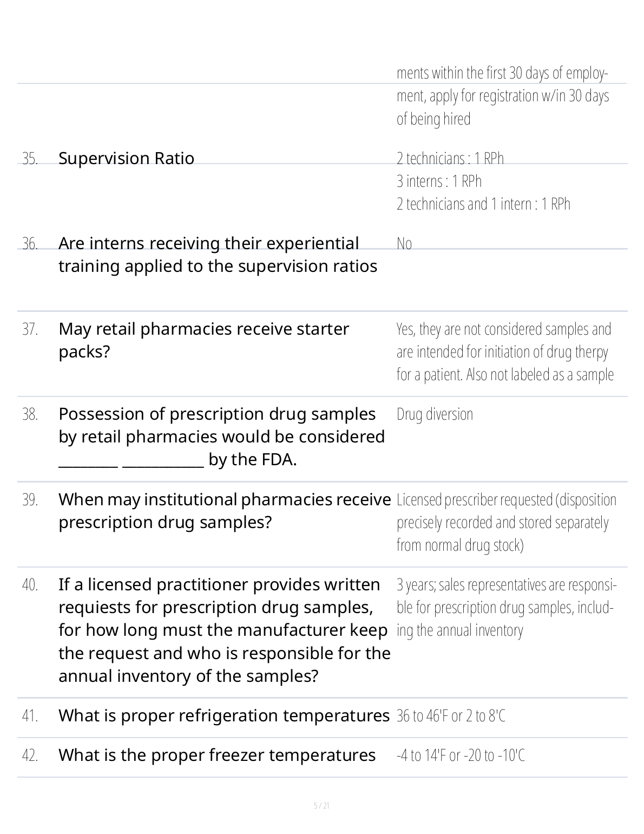Click the '36 to 46'F or 2 to 8'C' answer
The height and width of the screenshot is (834, 644).
451,716
